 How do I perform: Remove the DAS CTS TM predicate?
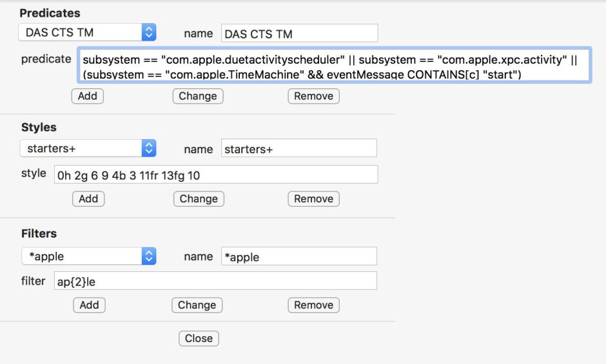click(x=313, y=96)
